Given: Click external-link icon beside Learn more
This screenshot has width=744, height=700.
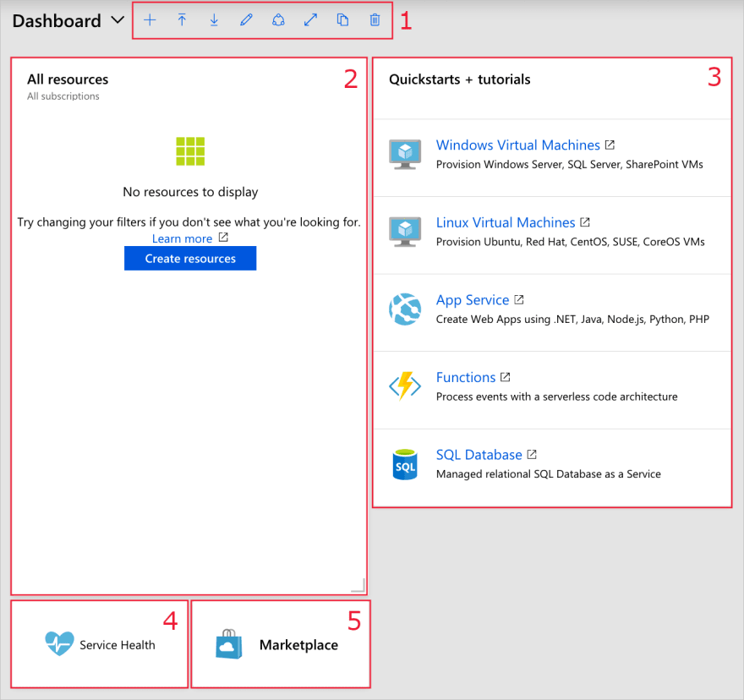Looking at the screenshot, I should pos(223,238).
